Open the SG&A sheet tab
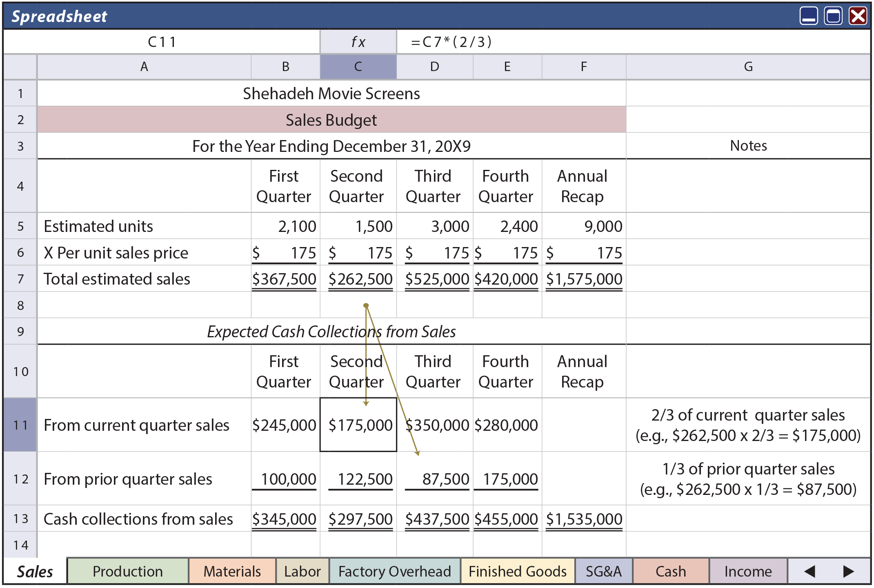 point(603,571)
